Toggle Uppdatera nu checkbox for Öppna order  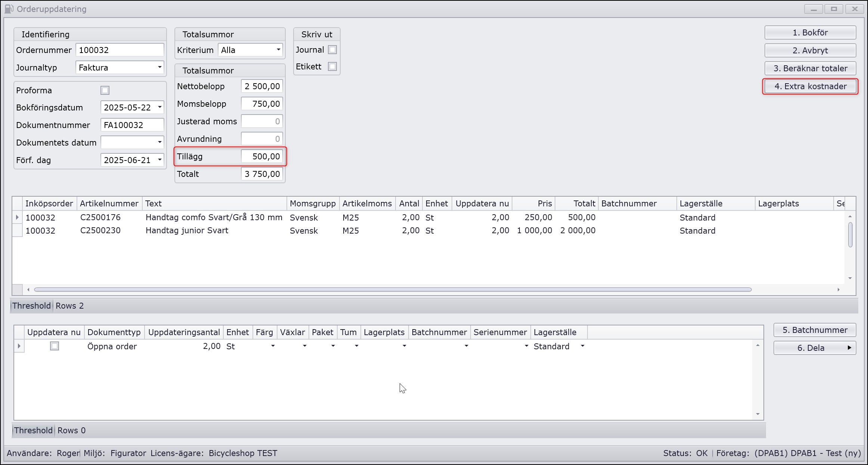pos(55,346)
